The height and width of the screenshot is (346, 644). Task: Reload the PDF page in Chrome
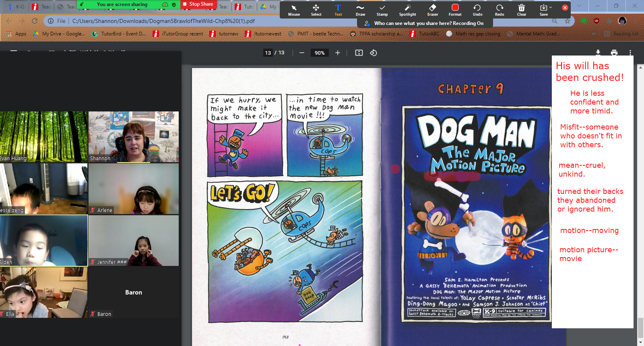pos(35,21)
